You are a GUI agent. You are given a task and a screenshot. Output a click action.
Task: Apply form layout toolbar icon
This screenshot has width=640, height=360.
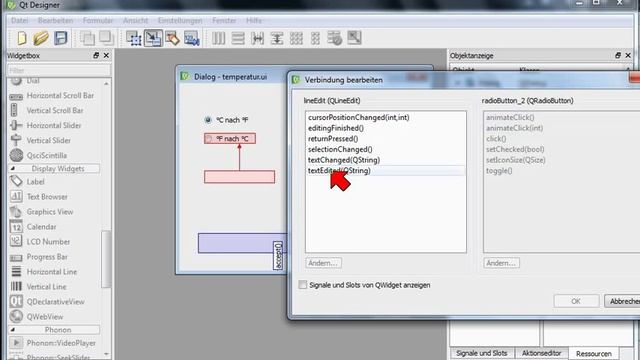coord(315,38)
